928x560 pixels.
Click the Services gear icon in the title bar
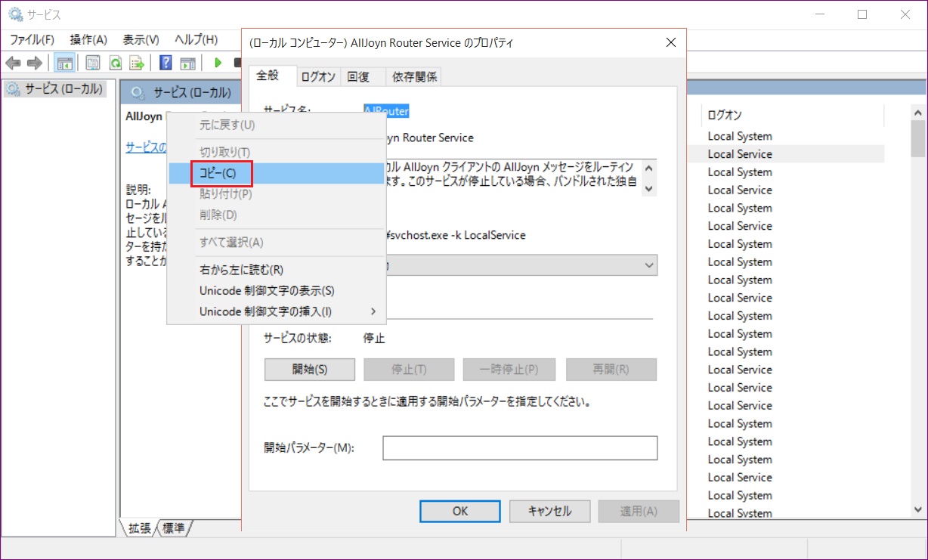15,14
